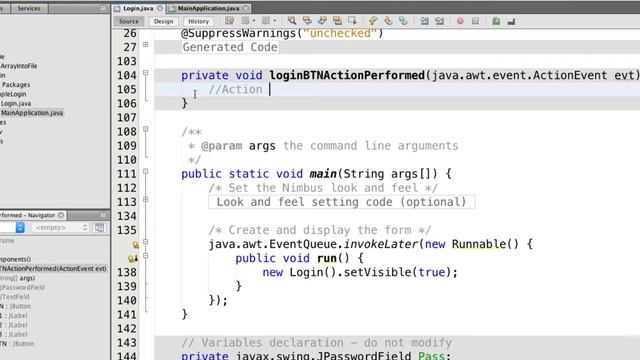The image size is (640, 360).
Task: Click the override annotation icon beside run() line
Action: point(132,259)
